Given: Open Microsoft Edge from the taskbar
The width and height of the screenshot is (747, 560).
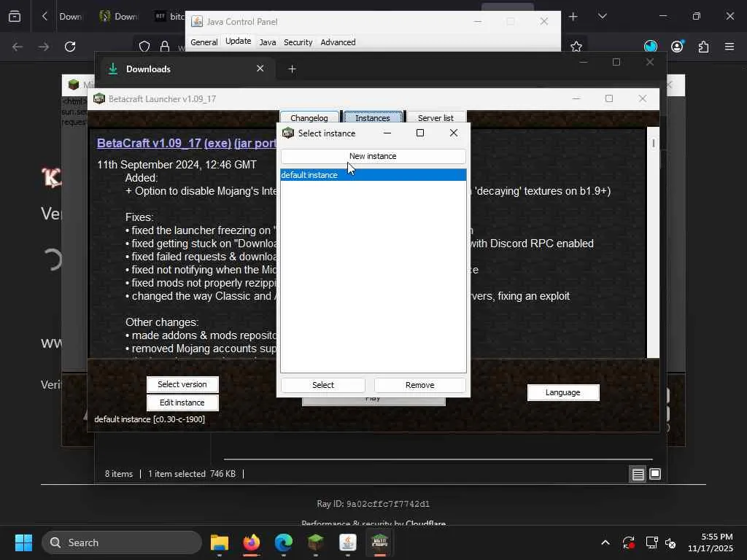Looking at the screenshot, I should tap(284, 542).
